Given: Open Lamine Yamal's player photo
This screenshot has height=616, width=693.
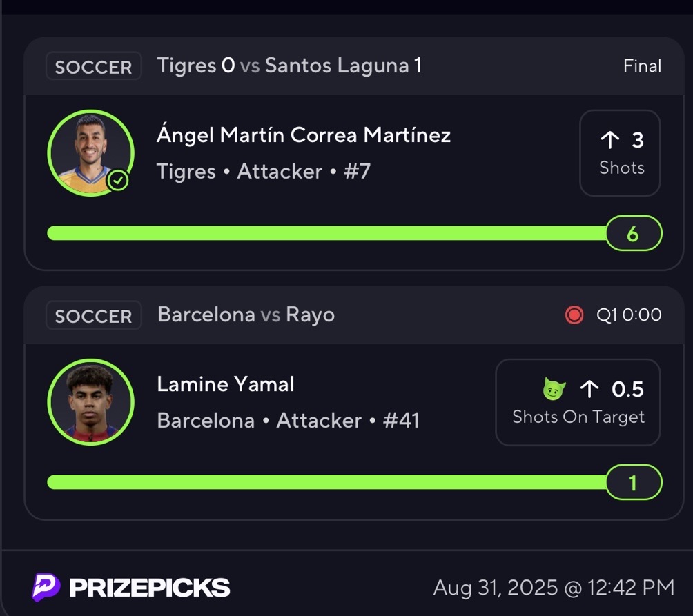Looking at the screenshot, I should (x=90, y=402).
